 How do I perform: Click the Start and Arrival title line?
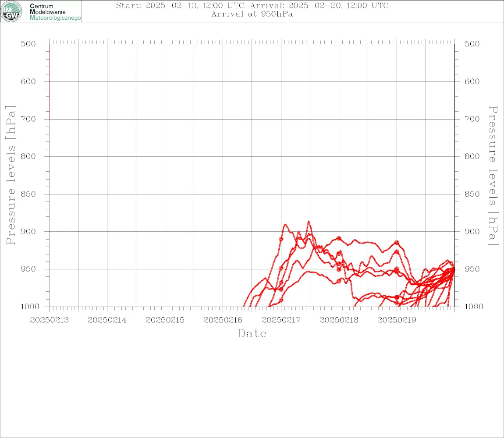click(252, 5)
